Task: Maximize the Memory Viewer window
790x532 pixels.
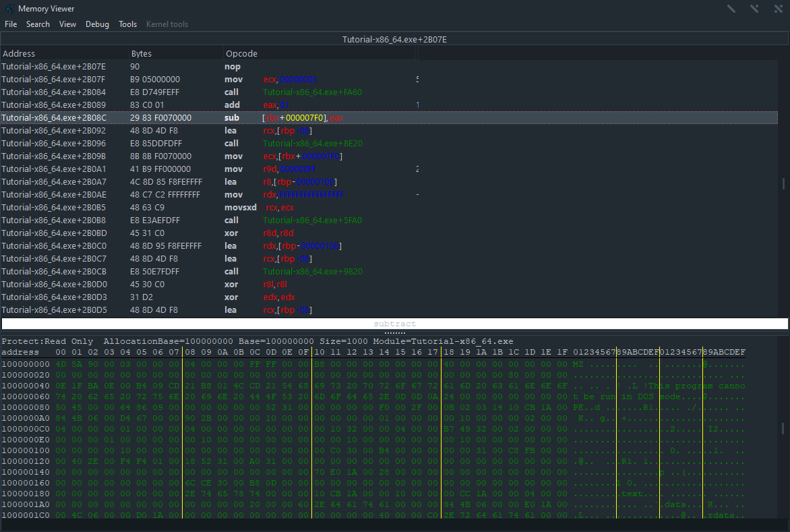Action: pos(754,9)
